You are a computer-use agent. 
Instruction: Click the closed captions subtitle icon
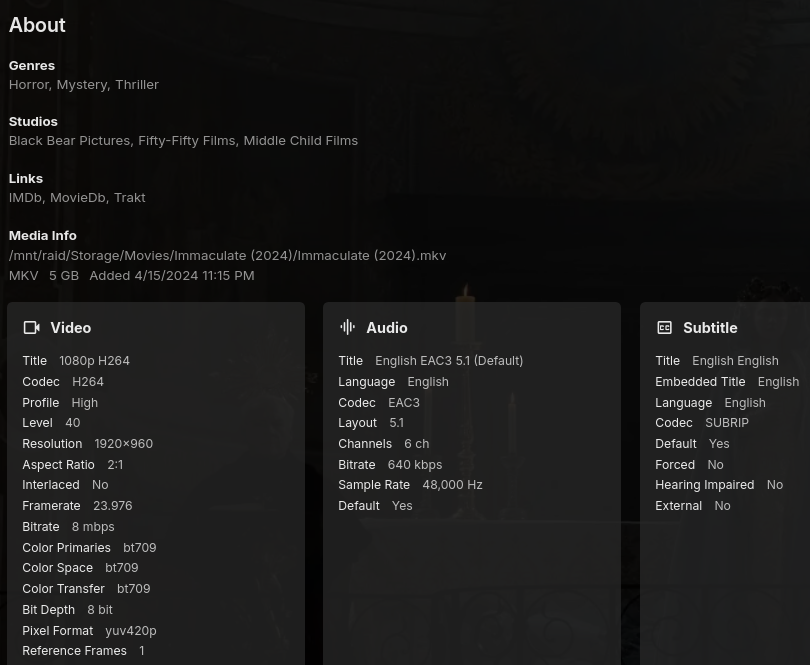pyautogui.click(x=664, y=328)
